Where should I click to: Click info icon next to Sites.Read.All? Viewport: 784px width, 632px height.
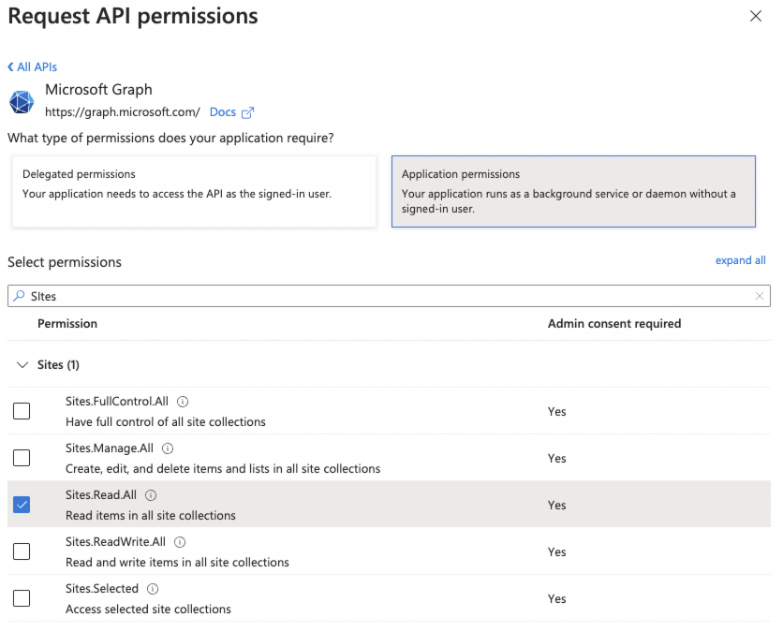tap(150, 495)
